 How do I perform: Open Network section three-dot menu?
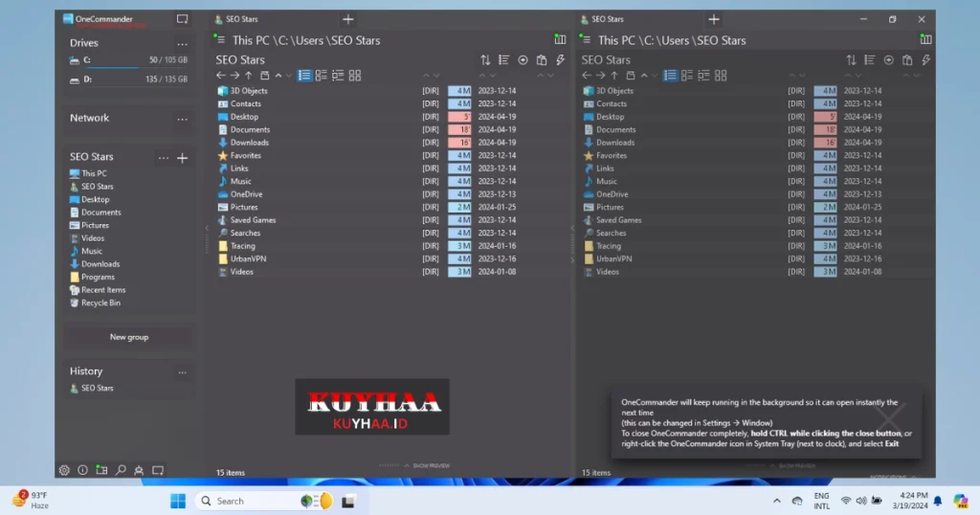[x=182, y=119]
